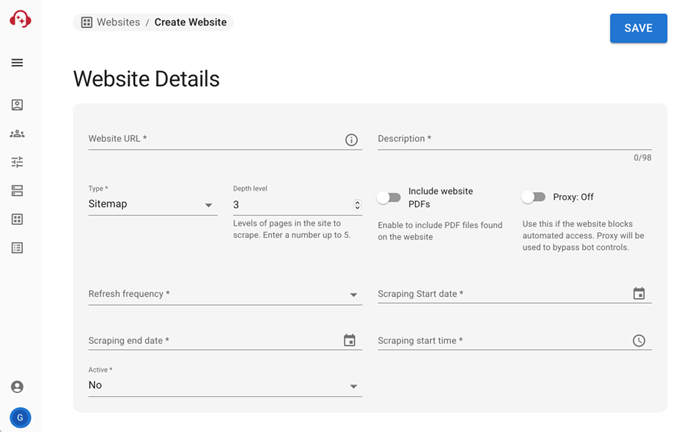Open the contact card sidebar icon
This screenshot has width=683, height=432.
coord(17,105)
